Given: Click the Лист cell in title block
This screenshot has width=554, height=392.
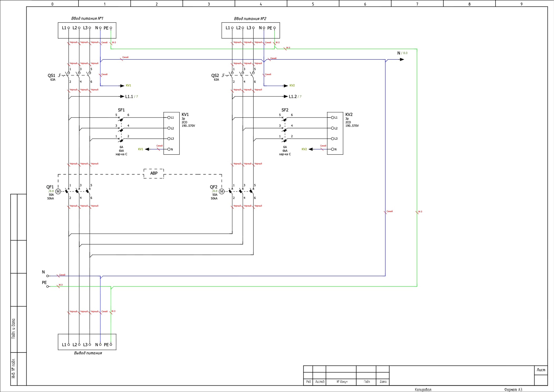Looking at the screenshot, I should pos(541,370).
